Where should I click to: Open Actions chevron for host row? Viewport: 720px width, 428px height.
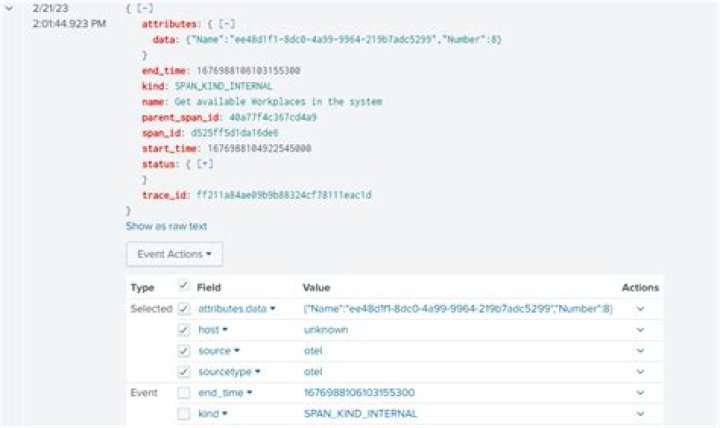click(640, 330)
